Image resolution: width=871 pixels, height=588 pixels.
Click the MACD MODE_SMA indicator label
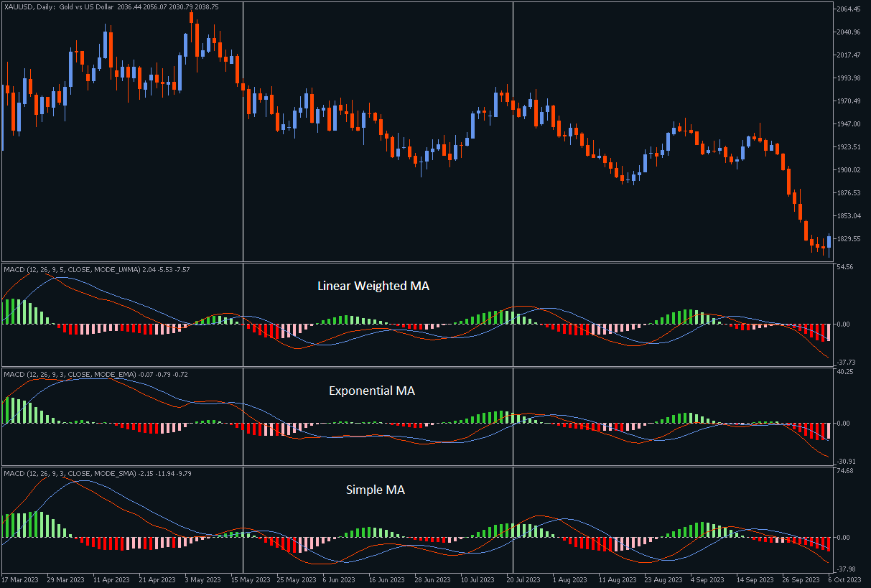(x=97, y=473)
